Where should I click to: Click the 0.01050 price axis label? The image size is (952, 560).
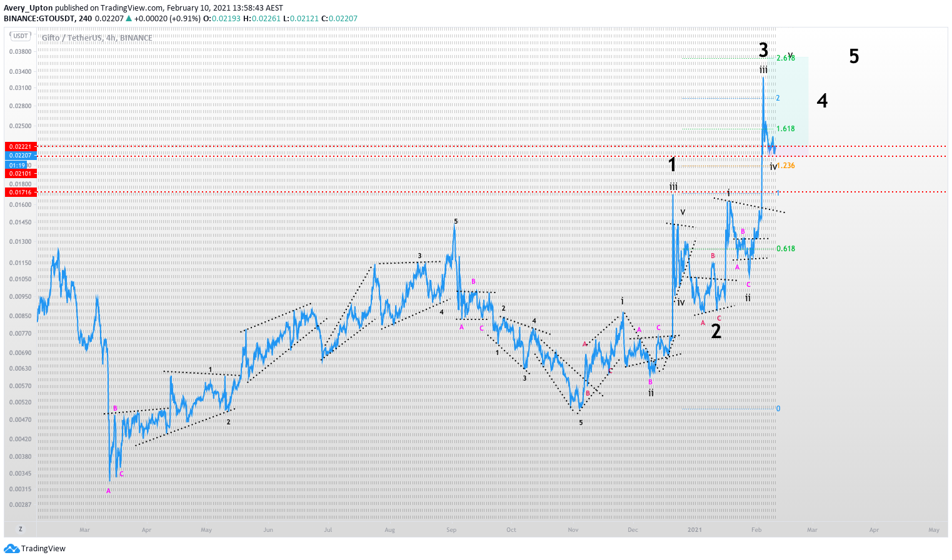click(x=21, y=279)
